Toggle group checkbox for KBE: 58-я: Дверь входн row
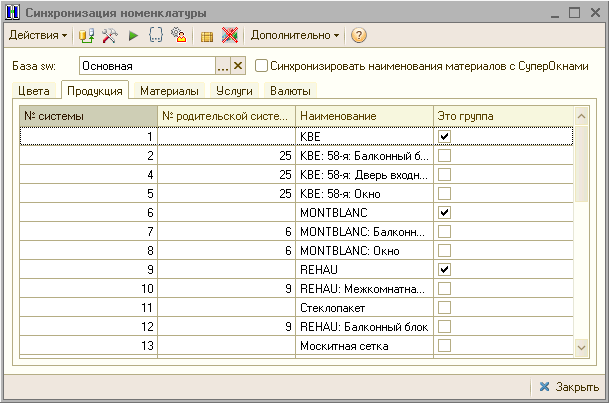Image resolution: width=609 pixels, height=403 pixels. pyautogui.click(x=444, y=175)
